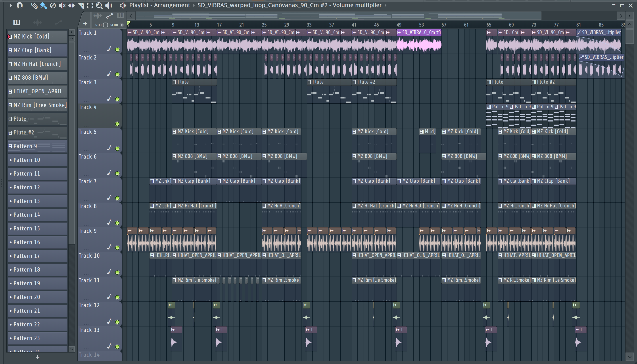The width and height of the screenshot is (637, 364).
Task: Show audio clips in picker via waveform icon
Action: (38, 23)
